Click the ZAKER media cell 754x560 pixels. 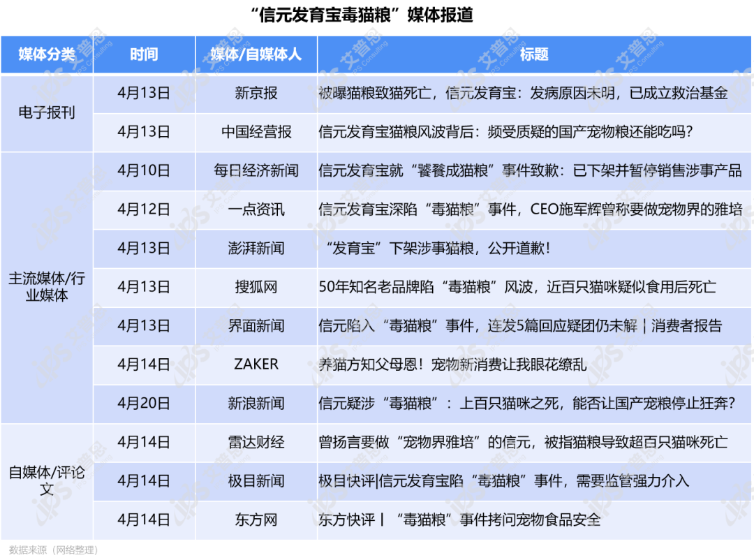point(256,364)
